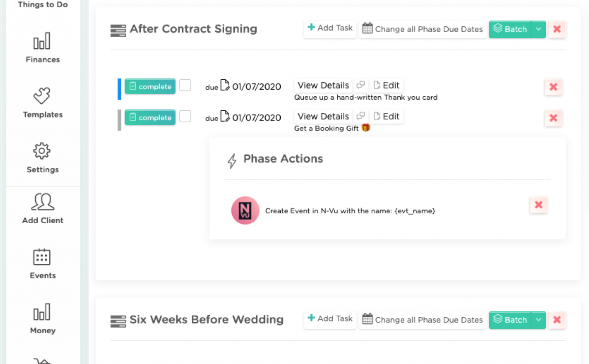The width and height of the screenshot is (589, 364).
Task: Mark the thank you card task complete
Action: pyautogui.click(x=150, y=86)
